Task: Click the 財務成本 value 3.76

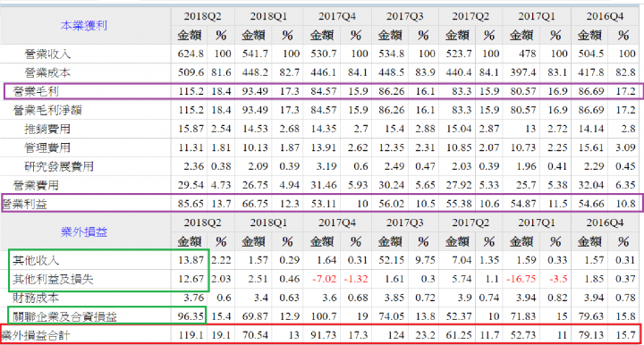Action: [194, 298]
